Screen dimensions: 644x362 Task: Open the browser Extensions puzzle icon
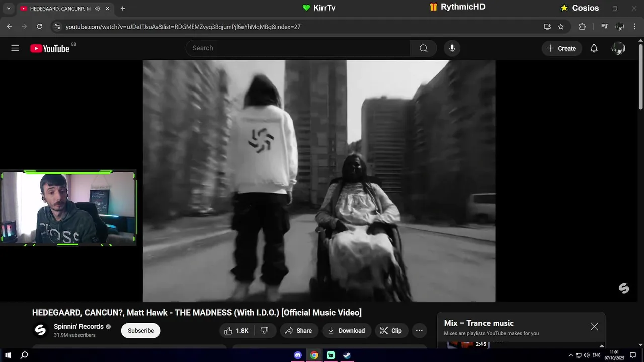pyautogui.click(x=582, y=27)
